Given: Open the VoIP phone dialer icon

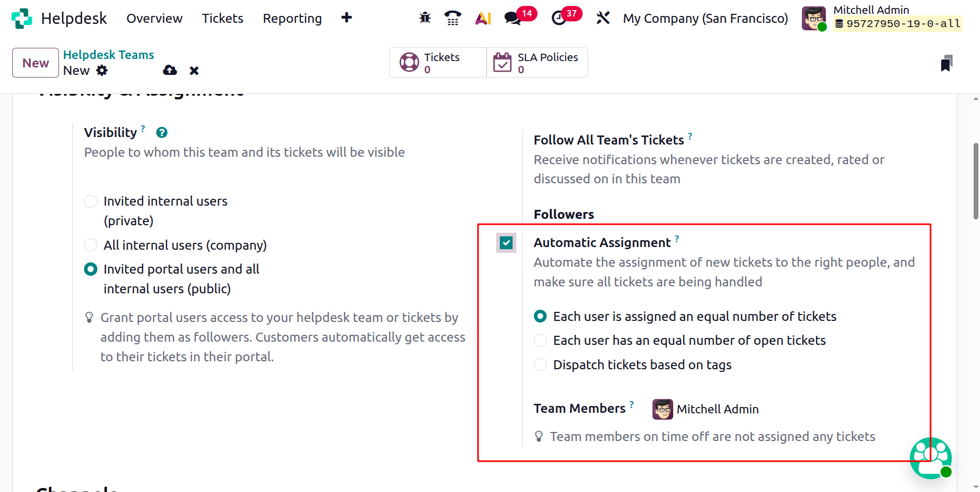Looking at the screenshot, I should (x=453, y=18).
